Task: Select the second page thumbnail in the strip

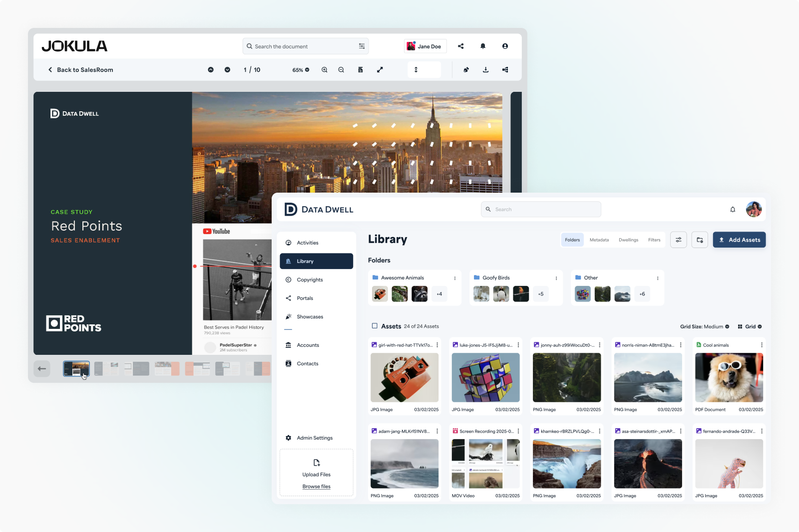Action: click(106, 369)
